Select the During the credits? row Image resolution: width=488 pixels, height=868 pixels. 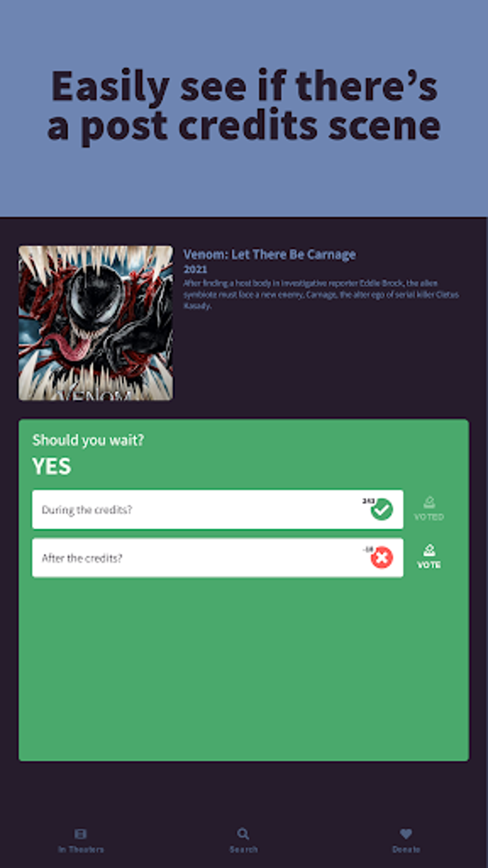point(218,509)
